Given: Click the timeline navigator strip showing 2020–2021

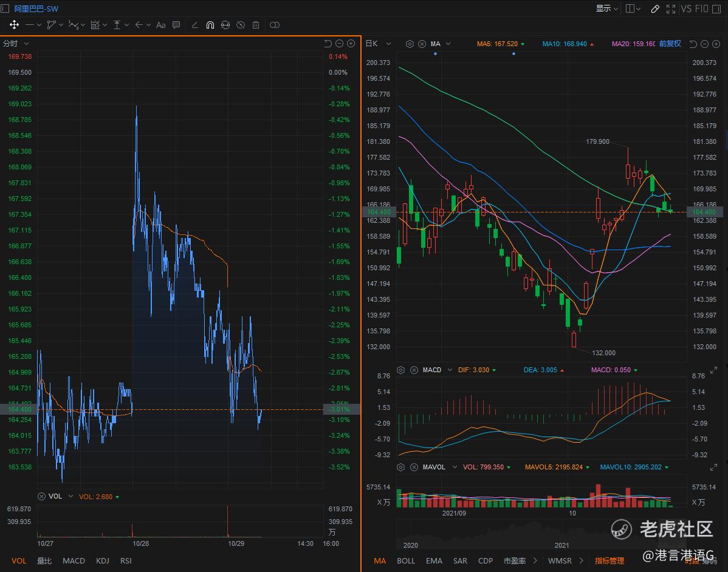Looking at the screenshot, I should (541, 534).
